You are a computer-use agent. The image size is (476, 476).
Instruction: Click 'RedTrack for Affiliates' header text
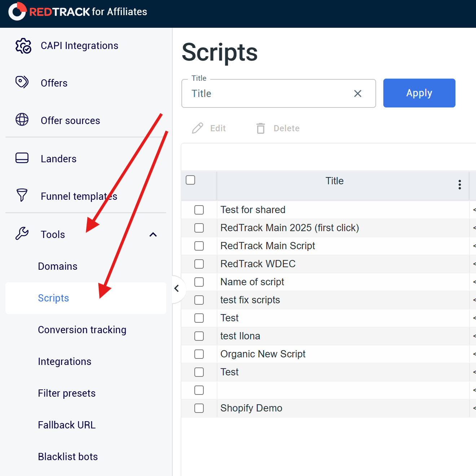coord(88,12)
